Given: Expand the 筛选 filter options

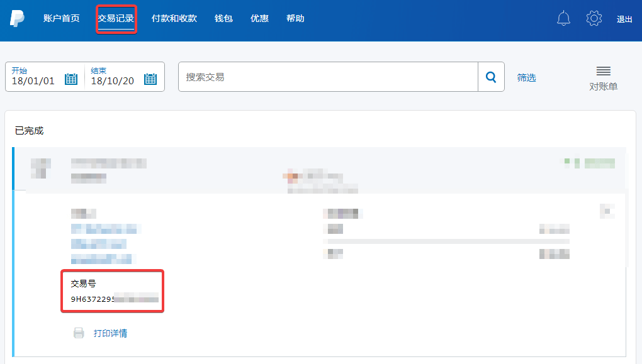Looking at the screenshot, I should click(526, 77).
